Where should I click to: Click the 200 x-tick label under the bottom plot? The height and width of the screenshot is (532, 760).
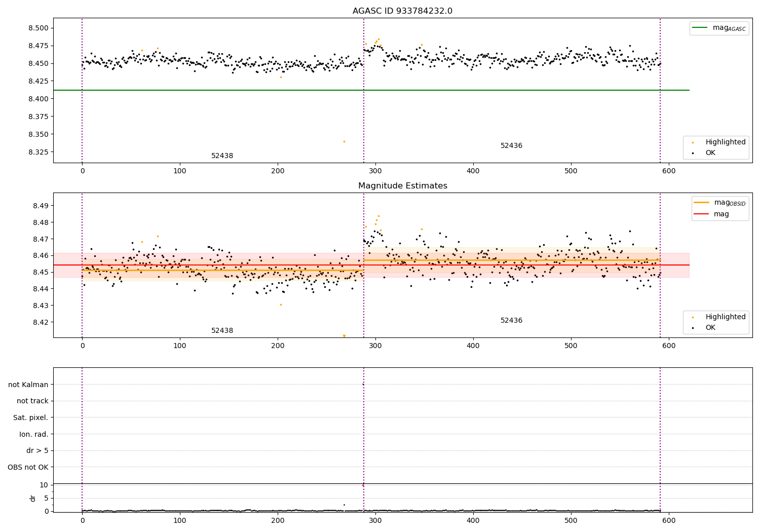(278, 520)
